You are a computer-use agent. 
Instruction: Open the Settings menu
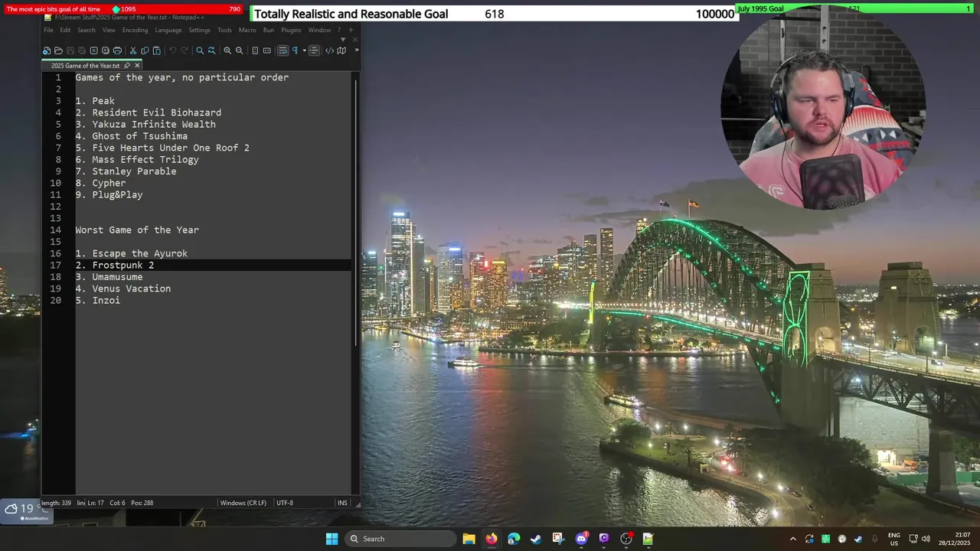tap(200, 30)
